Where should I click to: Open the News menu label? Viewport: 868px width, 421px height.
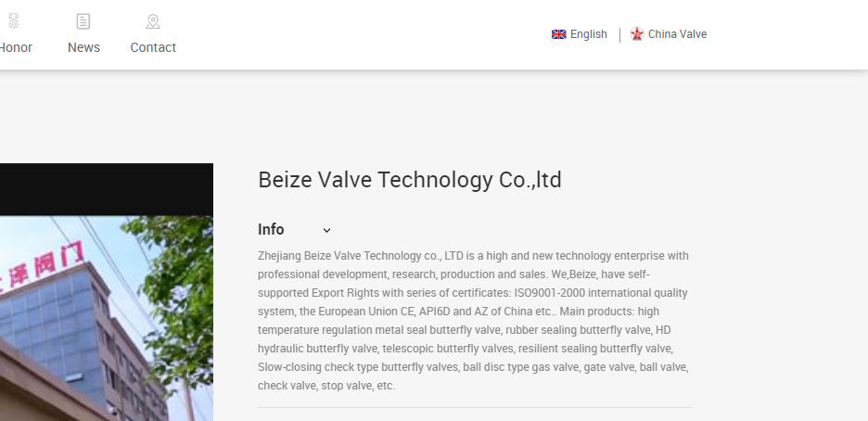[x=83, y=47]
